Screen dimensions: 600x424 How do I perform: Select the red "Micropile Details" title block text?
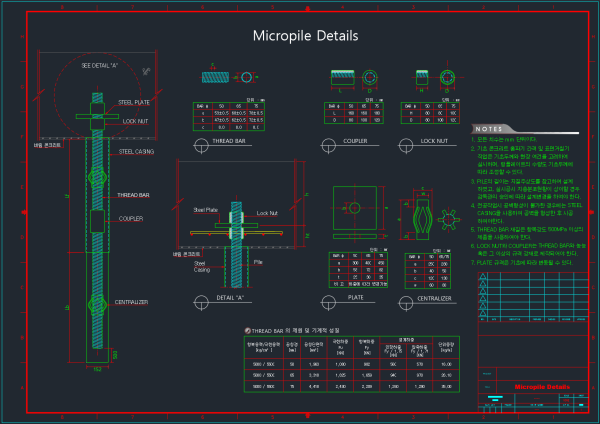[542, 387]
